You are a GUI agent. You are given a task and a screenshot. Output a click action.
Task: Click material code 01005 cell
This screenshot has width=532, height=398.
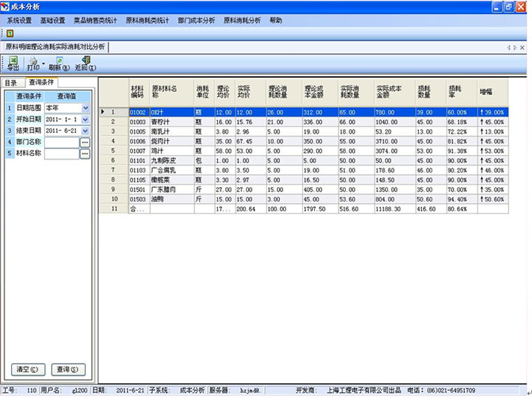tap(139, 131)
